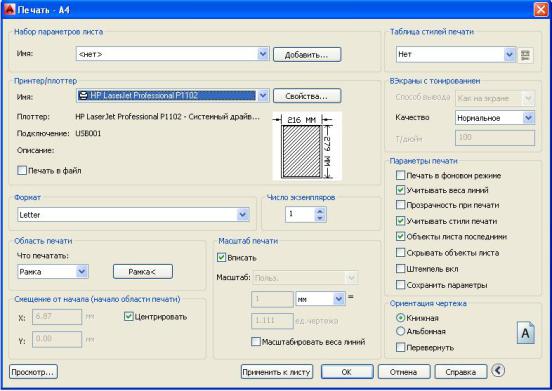The image size is (552, 391).
Task: Close the Печать dialog window
Action: pyautogui.click(x=541, y=10)
